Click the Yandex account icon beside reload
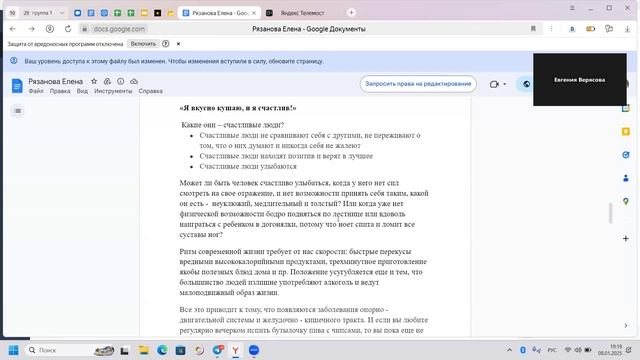The height and width of the screenshot is (360, 640). click(x=50, y=29)
